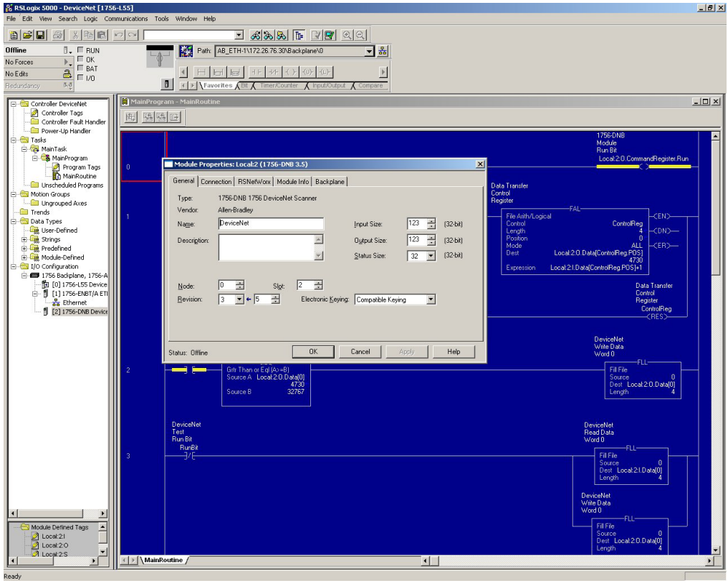Switch to the Module Info tab
Screen dimensions: 728x583
coord(292,181)
